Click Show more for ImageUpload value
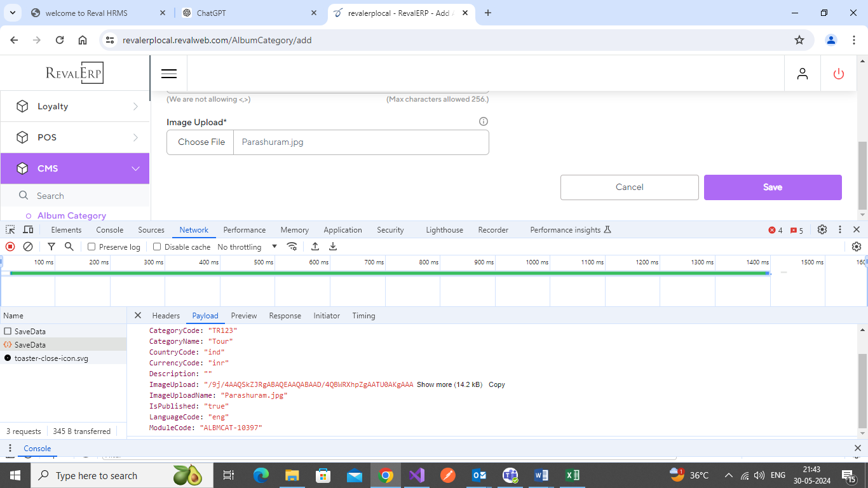The image size is (868, 488). click(x=434, y=384)
